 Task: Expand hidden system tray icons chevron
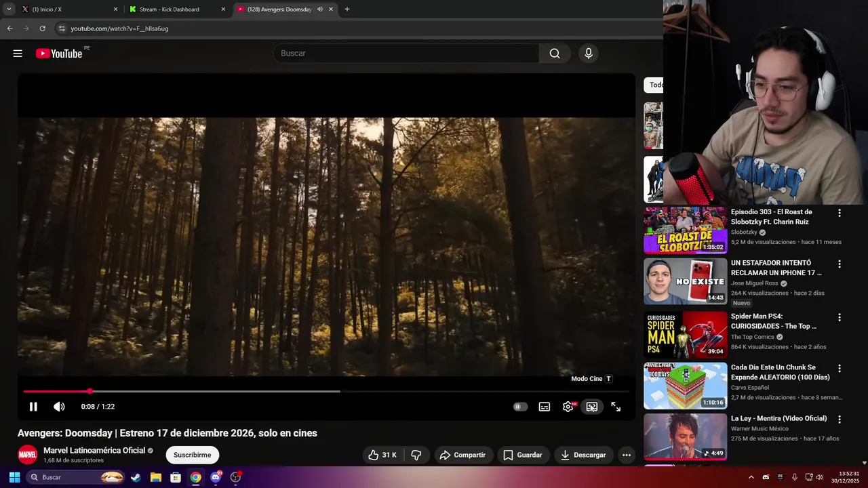[x=751, y=477]
